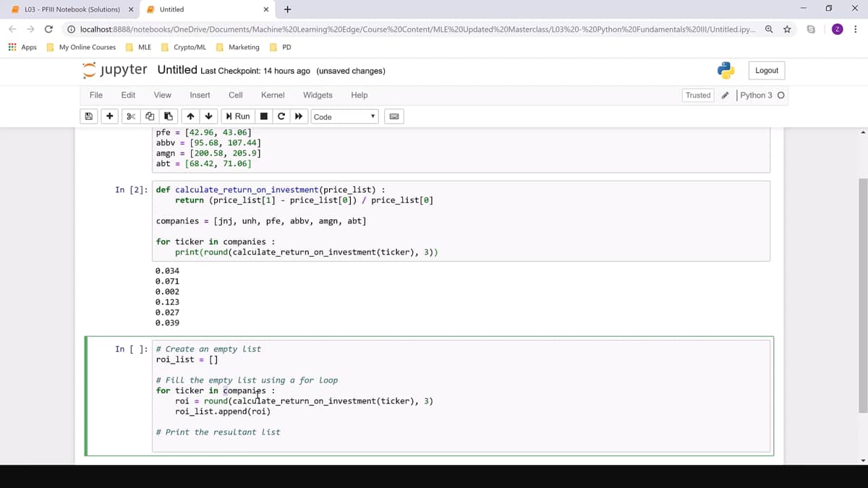Open My Online Courses bookmark folder
This screenshot has height=488, width=868.
(81, 47)
